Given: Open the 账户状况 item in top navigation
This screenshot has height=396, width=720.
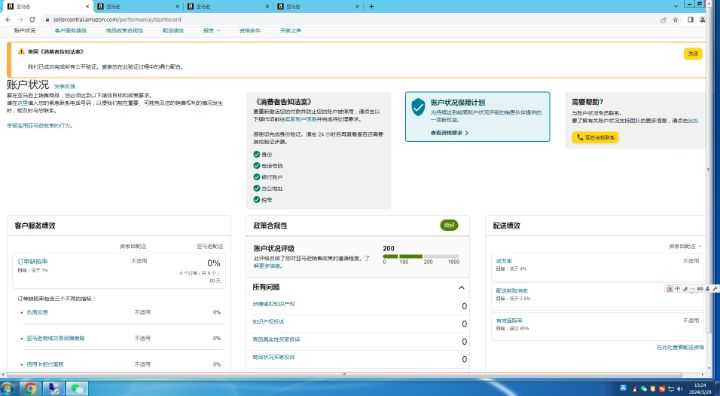Looking at the screenshot, I should [x=24, y=31].
